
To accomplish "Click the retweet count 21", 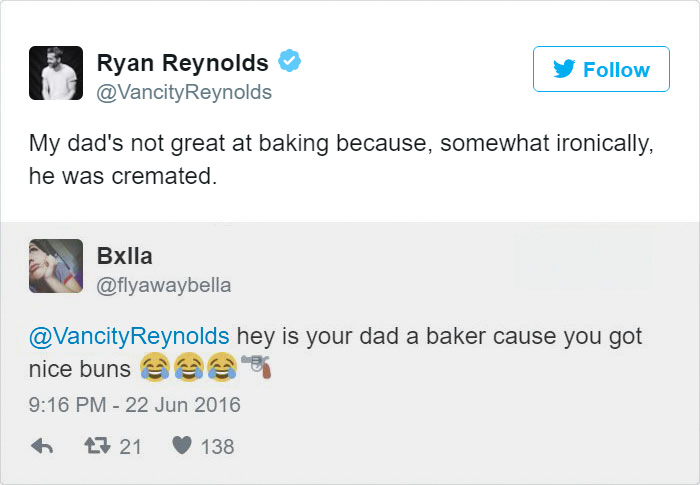I will (130, 447).
